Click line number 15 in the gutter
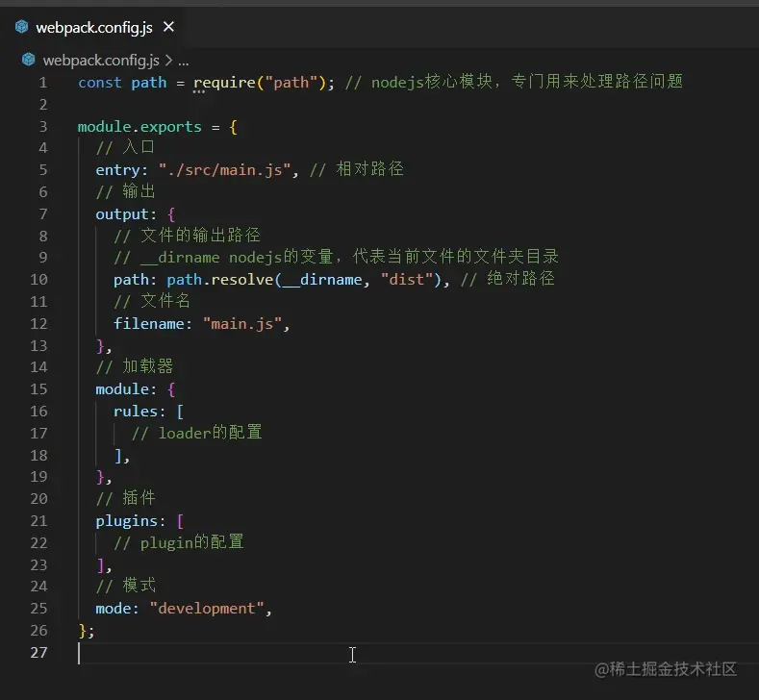This screenshot has height=700, width=759. pyautogui.click(x=38, y=389)
